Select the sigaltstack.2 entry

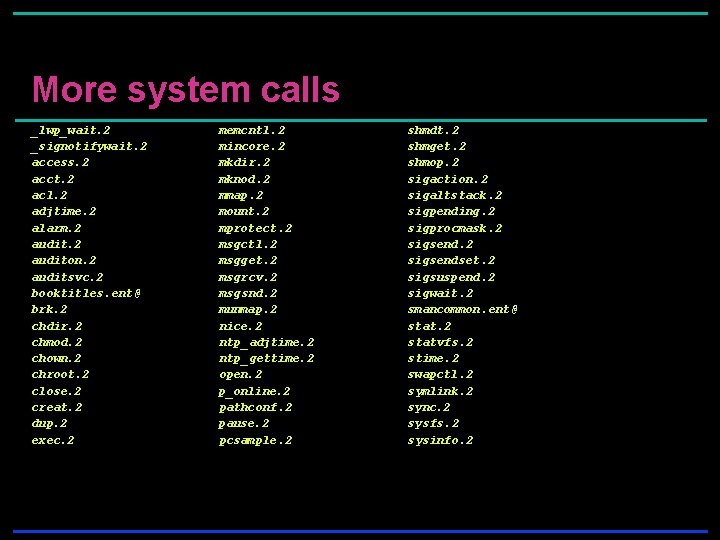pyautogui.click(x=455, y=196)
